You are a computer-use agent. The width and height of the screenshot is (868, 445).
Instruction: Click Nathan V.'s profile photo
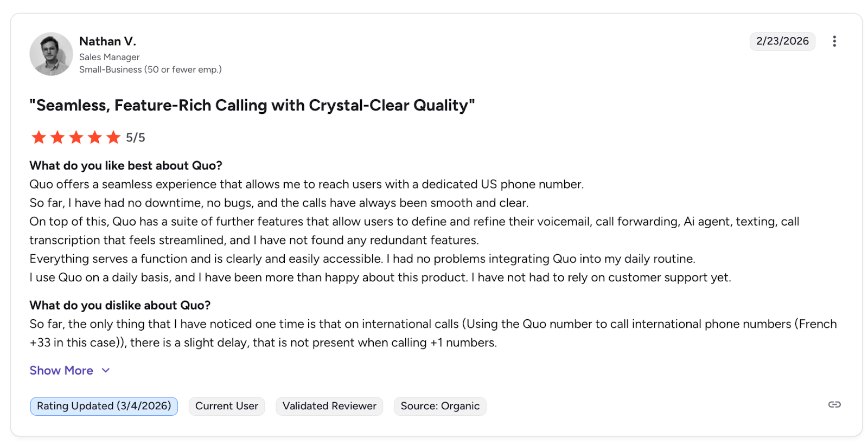click(51, 54)
